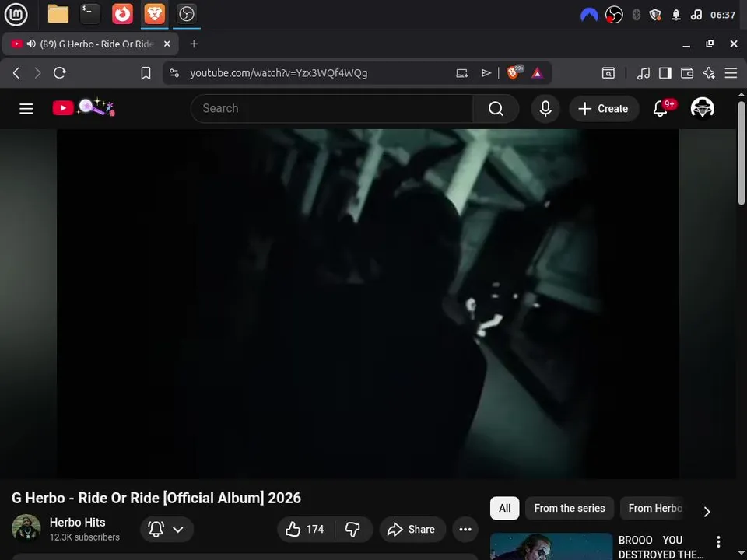Open the Brave Shields lion icon
This screenshot has height=560, width=747.
pos(514,72)
